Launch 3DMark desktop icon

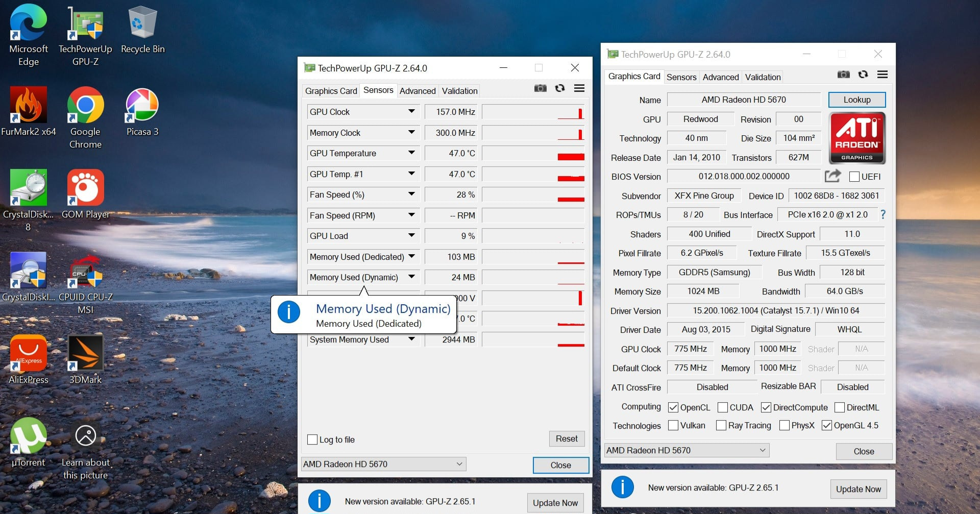click(x=85, y=359)
